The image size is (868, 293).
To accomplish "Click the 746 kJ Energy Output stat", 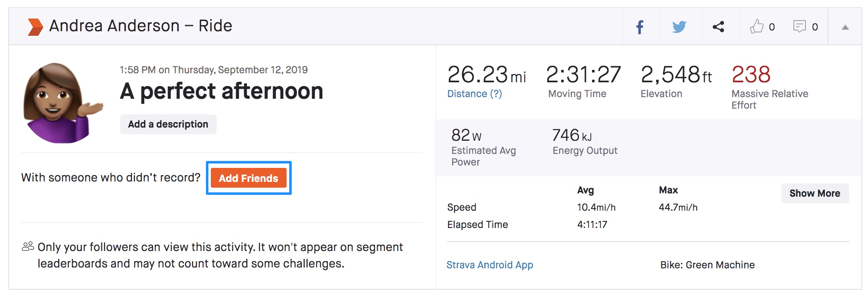I will (x=572, y=135).
